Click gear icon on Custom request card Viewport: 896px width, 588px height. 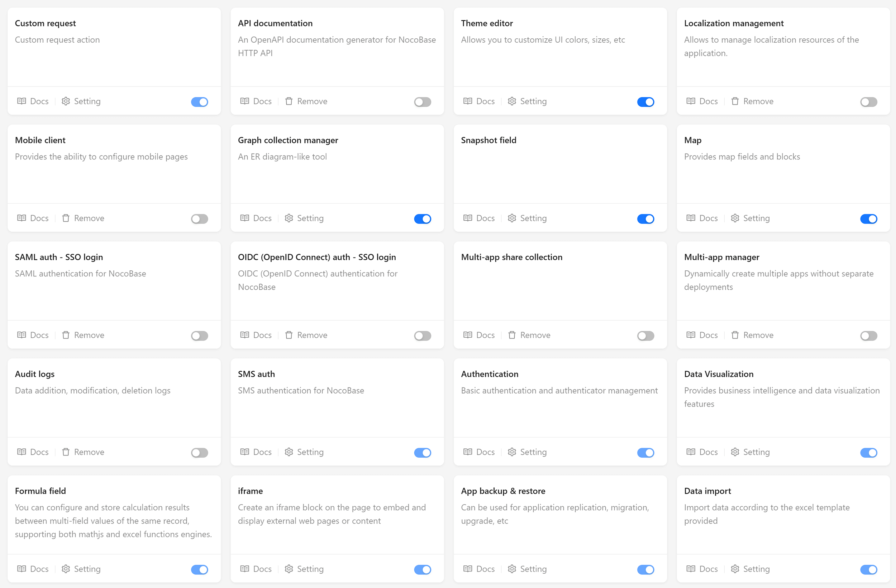click(66, 101)
